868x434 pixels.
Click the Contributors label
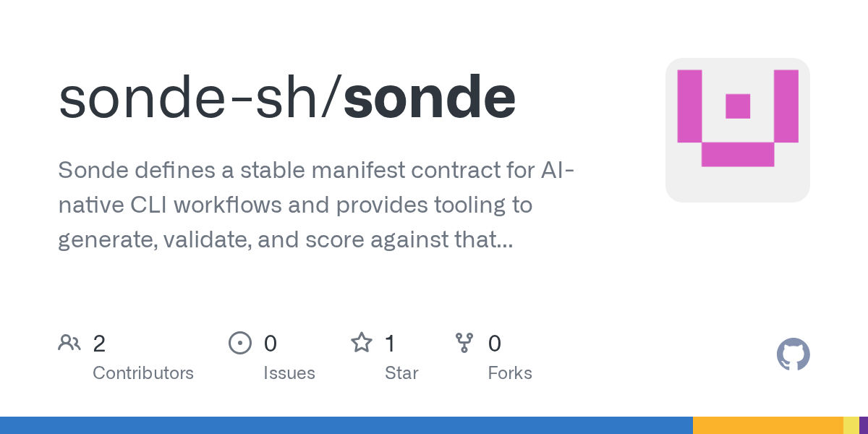(x=143, y=373)
